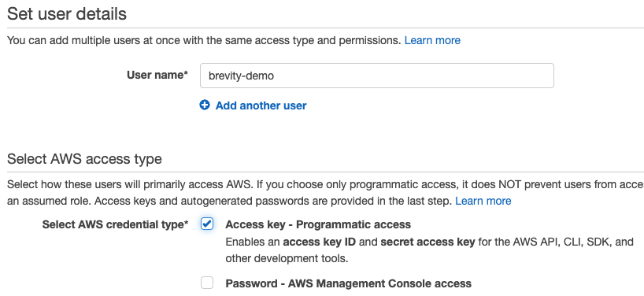Open the Learn more link under Set user details
The image size is (644, 296).
click(432, 40)
